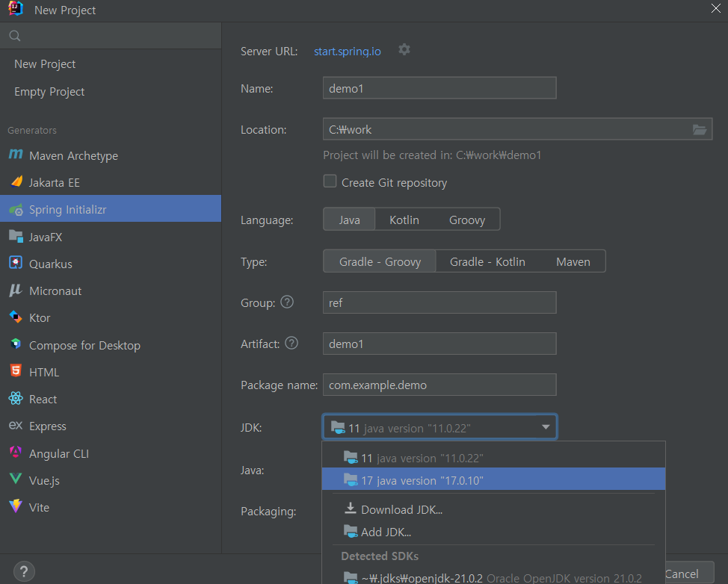Click the React atom icon
The height and width of the screenshot is (584, 728).
16,399
